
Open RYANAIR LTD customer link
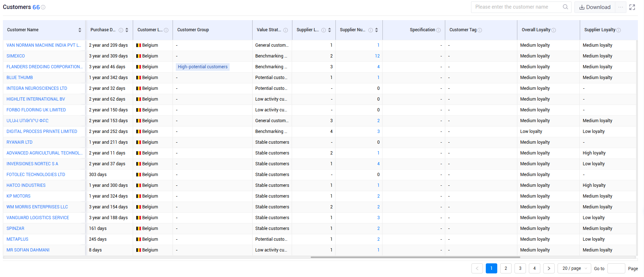[19, 142]
